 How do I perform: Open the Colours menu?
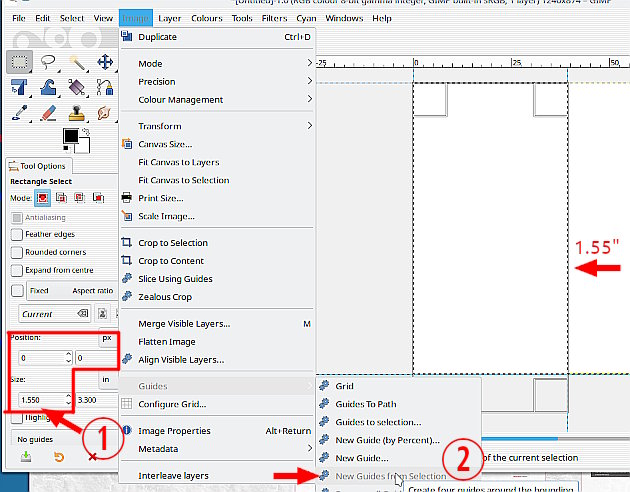pos(207,18)
